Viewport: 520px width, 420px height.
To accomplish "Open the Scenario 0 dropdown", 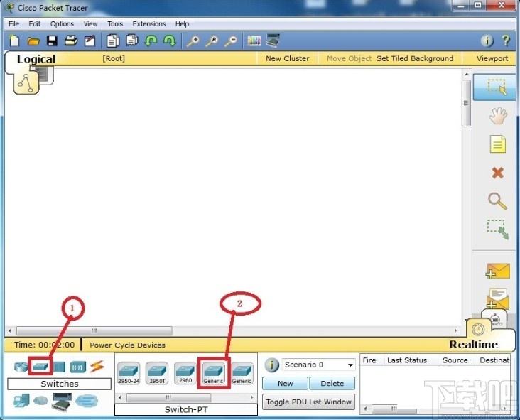I will point(318,365).
